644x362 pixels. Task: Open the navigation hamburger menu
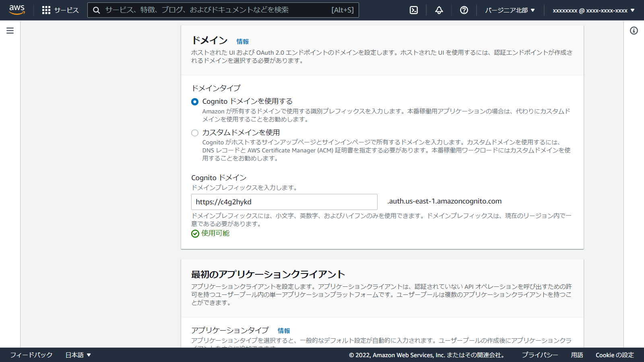point(10,30)
